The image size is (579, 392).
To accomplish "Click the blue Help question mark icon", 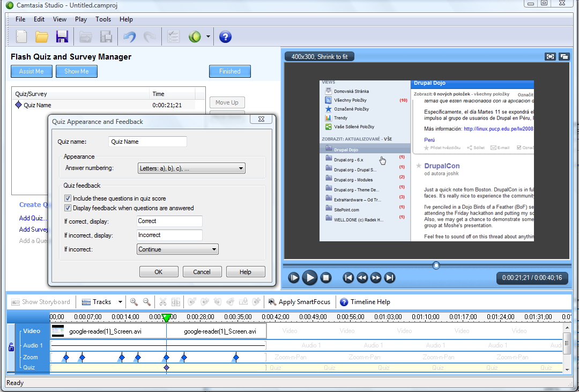I will pyautogui.click(x=225, y=36).
